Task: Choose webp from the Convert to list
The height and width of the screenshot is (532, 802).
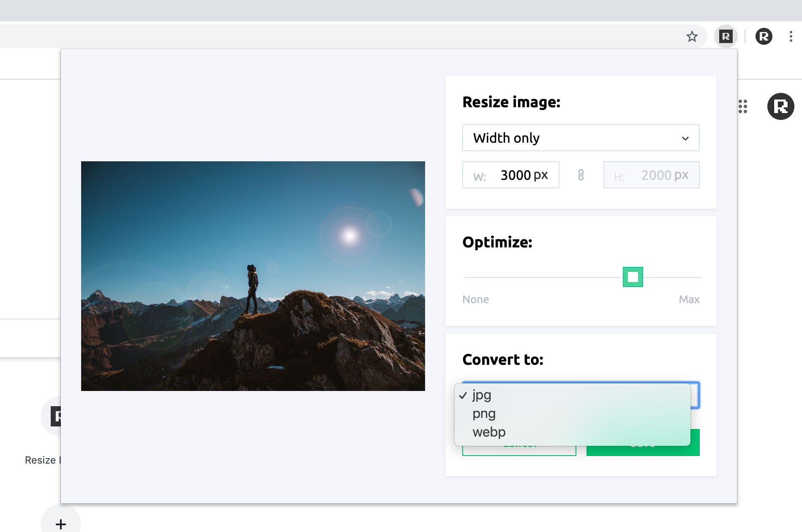Action: (x=572, y=432)
